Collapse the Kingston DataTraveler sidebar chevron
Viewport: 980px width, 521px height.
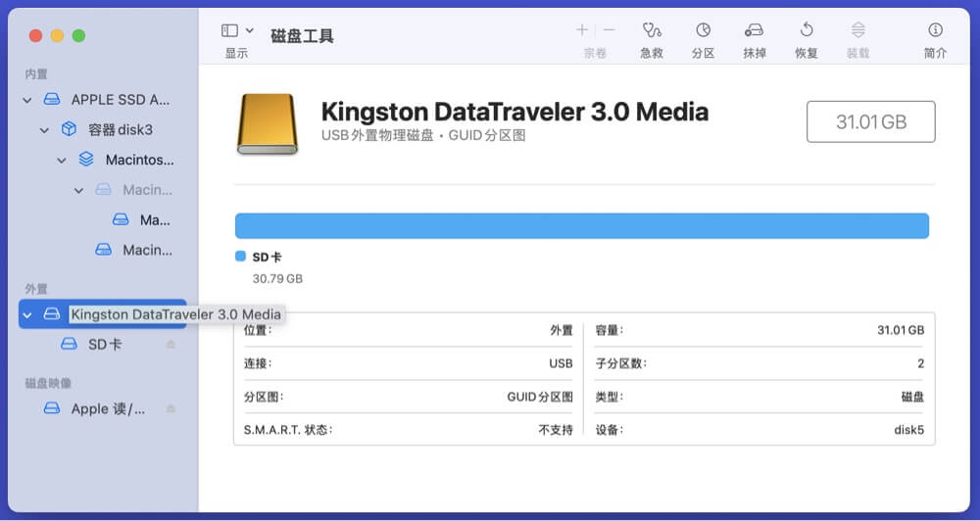click(27, 314)
